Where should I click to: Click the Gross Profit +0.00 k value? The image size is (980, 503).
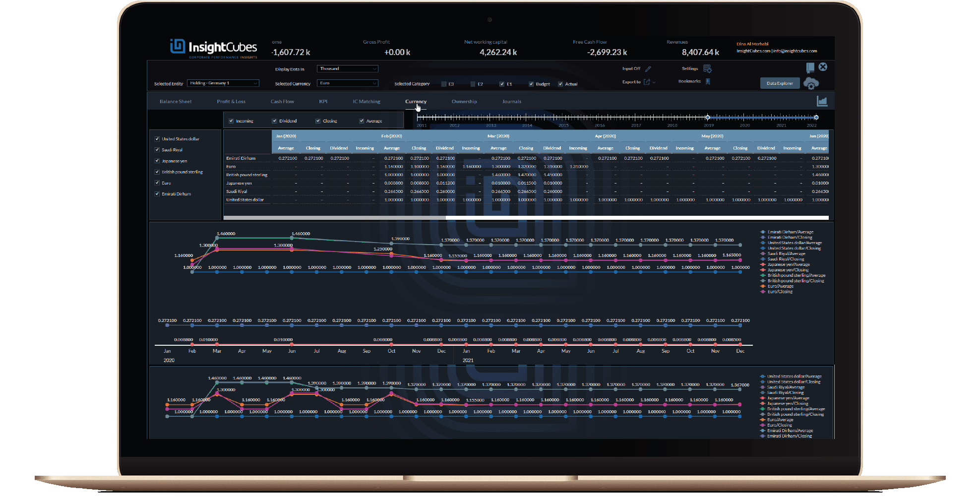click(x=397, y=53)
